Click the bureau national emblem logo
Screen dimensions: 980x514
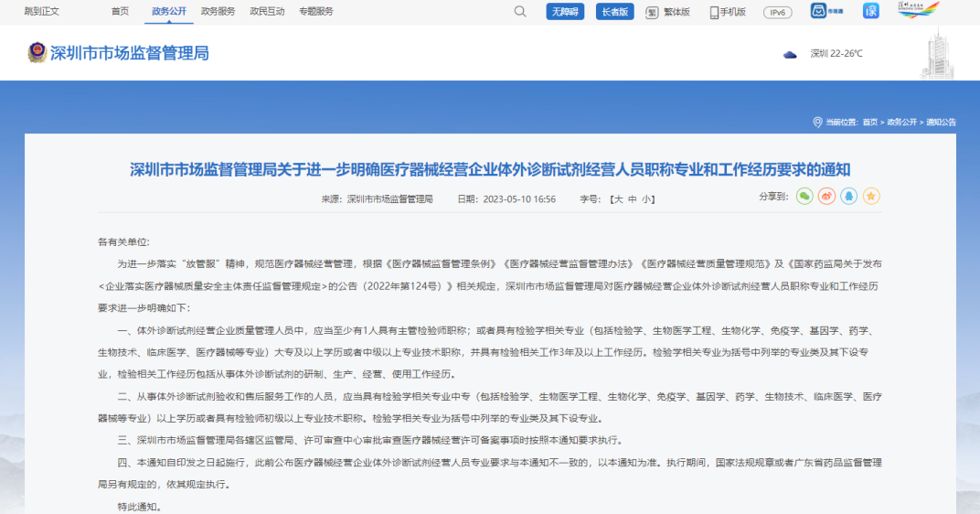click(37, 53)
